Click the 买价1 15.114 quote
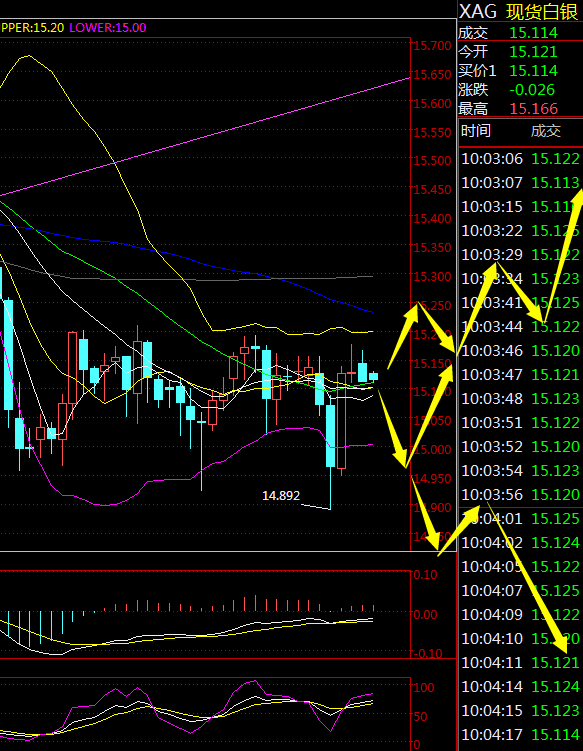Viewport: 583px width, 751px height. point(520,71)
